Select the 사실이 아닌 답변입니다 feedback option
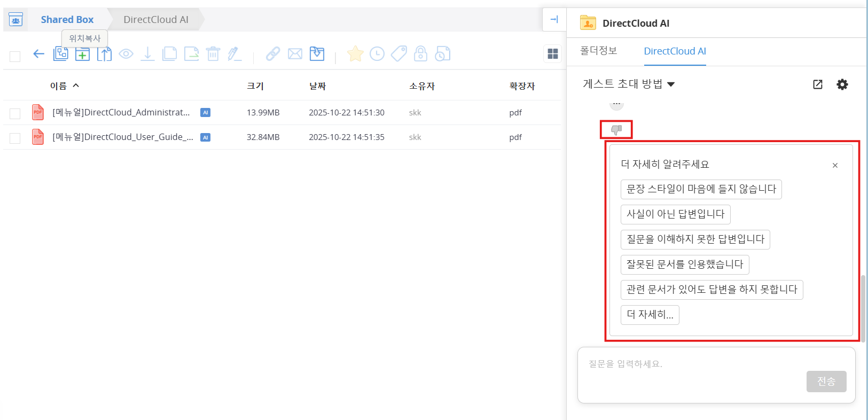This screenshot has width=868, height=420. 675,214
